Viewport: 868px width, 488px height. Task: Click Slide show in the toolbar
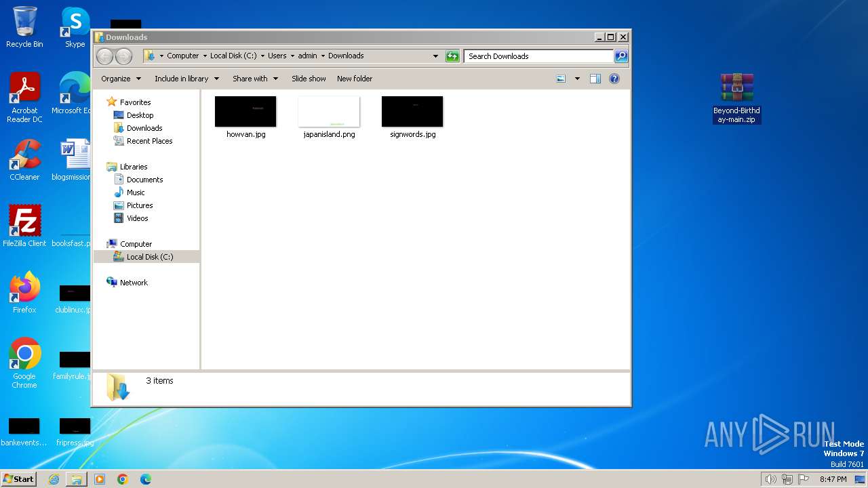click(x=309, y=79)
